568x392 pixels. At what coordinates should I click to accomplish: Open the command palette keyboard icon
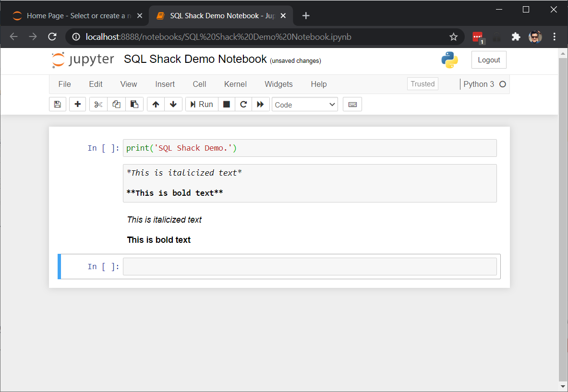pos(352,105)
